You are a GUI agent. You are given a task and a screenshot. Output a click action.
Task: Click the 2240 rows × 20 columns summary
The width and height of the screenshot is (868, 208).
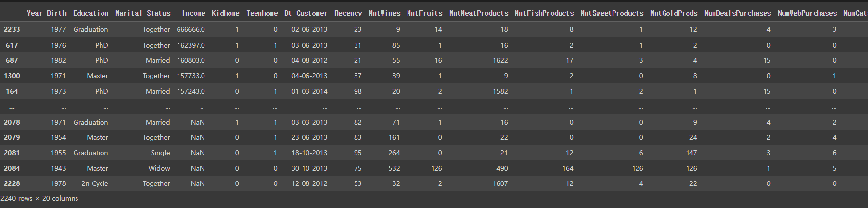(x=39, y=199)
